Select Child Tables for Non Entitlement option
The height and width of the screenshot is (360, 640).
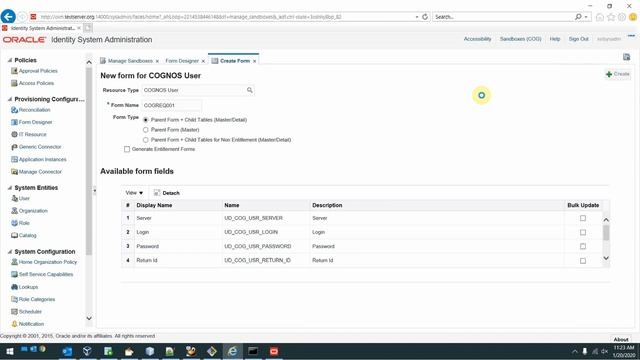click(146, 140)
